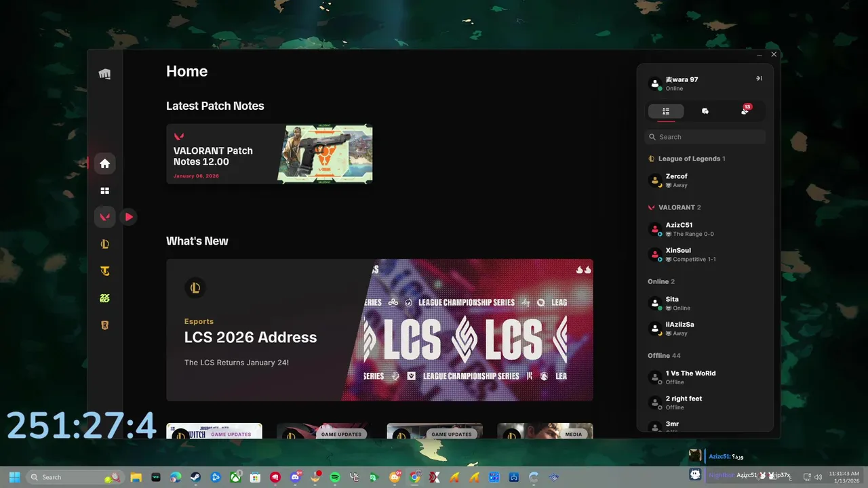
Task: Open the all games grid icon
Action: [x=104, y=191]
